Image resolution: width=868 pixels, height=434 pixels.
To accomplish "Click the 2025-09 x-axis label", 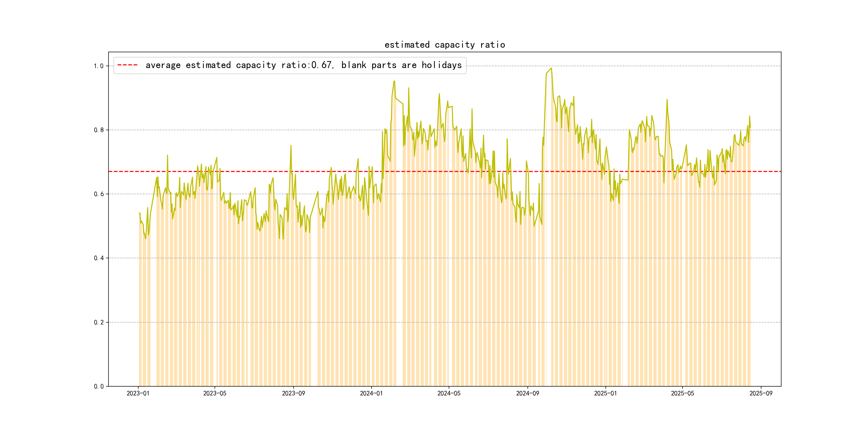I will 761,393.
